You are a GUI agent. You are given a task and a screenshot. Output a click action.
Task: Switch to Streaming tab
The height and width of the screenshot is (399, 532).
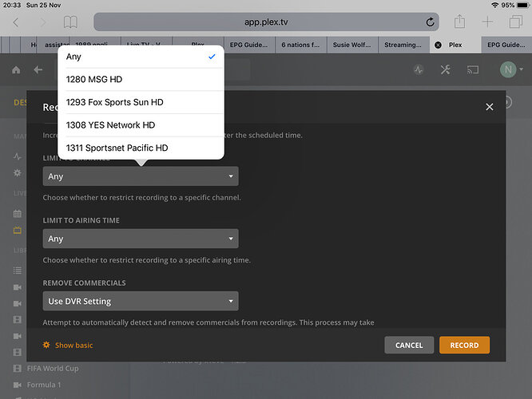(x=403, y=45)
